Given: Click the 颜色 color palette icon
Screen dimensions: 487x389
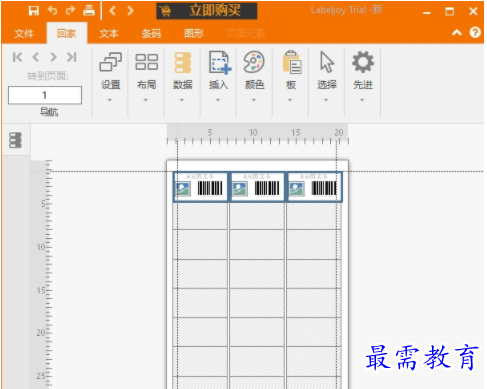Looking at the screenshot, I should tap(254, 62).
